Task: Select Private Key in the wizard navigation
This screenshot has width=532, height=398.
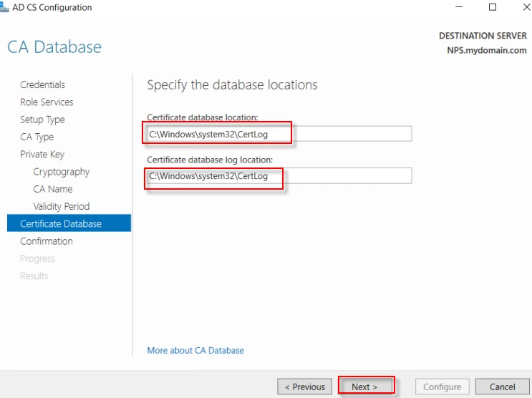Action: click(x=42, y=155)
